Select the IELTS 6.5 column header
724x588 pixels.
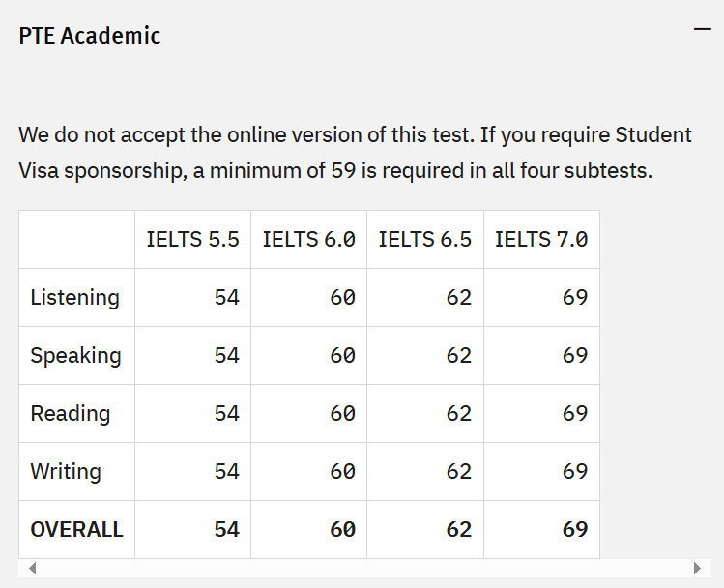tap(424, 239)
